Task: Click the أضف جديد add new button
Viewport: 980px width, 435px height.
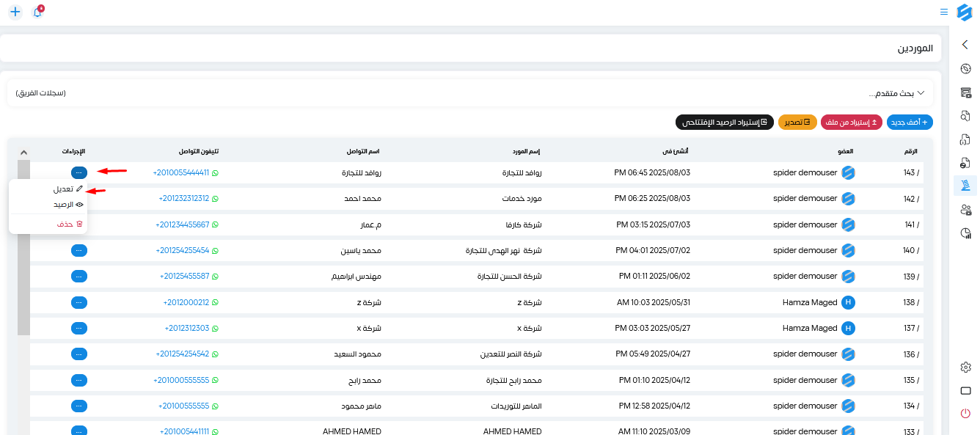Action: 910,122
